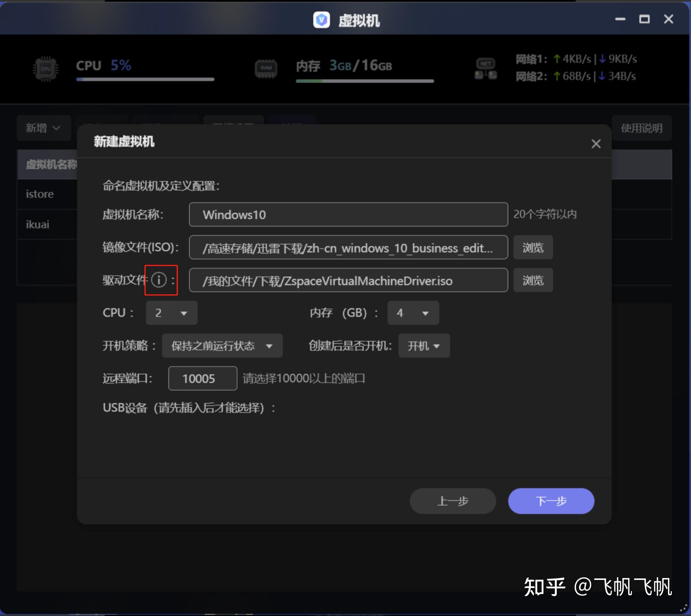The width and height of the screenshot is (691, 616).
Task: Expand the 新增 add menu
Action: click(43, 128)
